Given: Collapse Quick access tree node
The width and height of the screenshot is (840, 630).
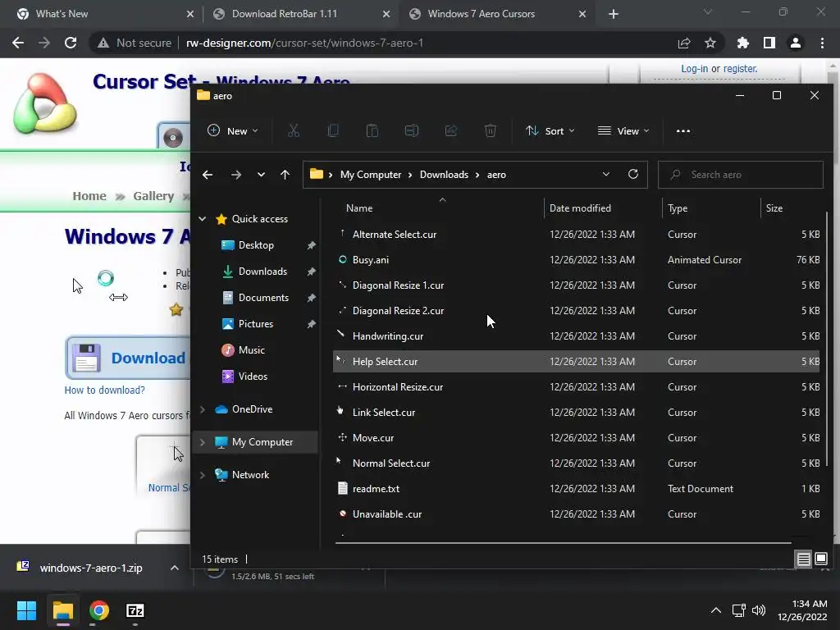Looking at the screenshot, I should pos(203,218).
